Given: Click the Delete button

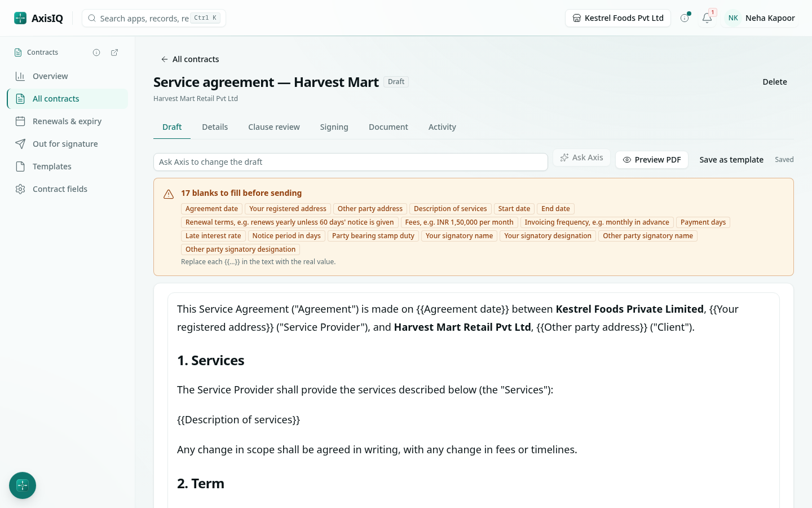Looking at the screenshot, I should click(x=775, y=82).
